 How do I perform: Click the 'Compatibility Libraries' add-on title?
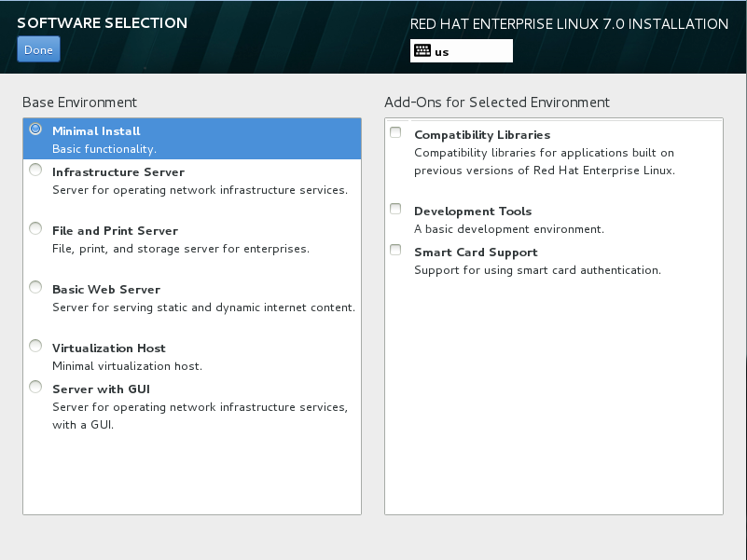[482, 135]
